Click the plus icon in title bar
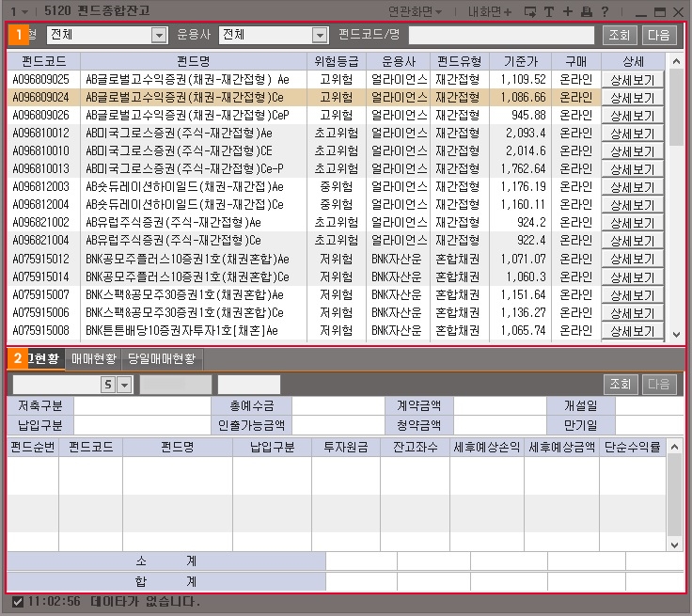This screenshot has width=692, height=616. point(568,12)
